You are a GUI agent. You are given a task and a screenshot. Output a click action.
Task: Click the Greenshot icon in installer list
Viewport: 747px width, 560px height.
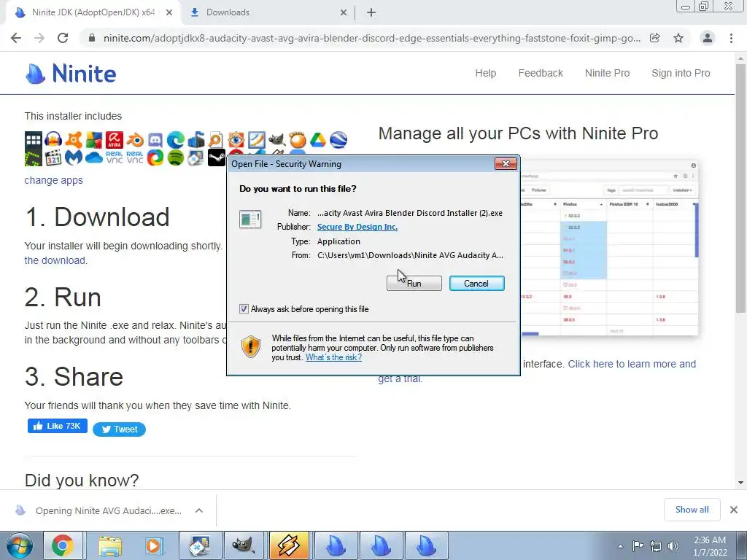point(34,157)
